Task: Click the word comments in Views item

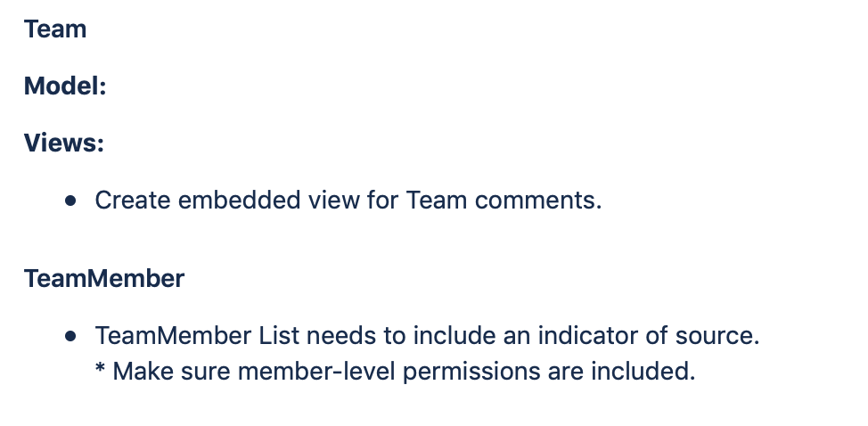Action: pyautogui.click(x=538, y=200)
